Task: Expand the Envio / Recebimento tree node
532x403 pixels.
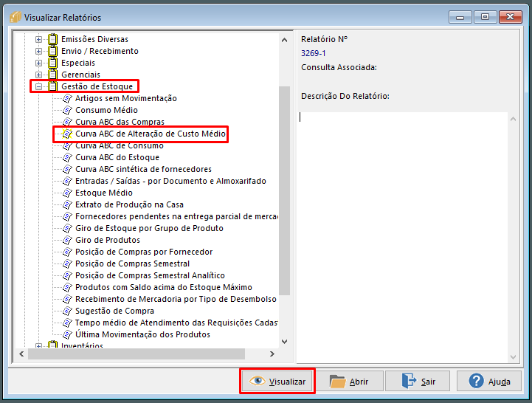Action: (x=38, y=51)
